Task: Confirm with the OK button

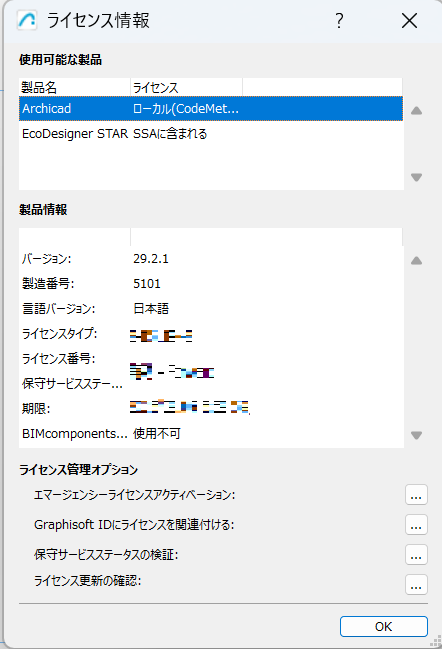Action: pyautogui.click(x=384, y=626)
